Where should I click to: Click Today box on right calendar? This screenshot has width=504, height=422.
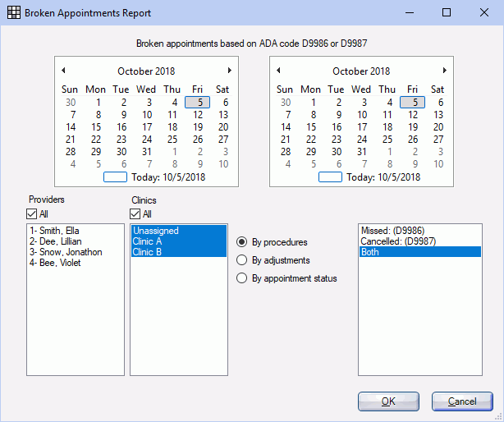[331, 177]
